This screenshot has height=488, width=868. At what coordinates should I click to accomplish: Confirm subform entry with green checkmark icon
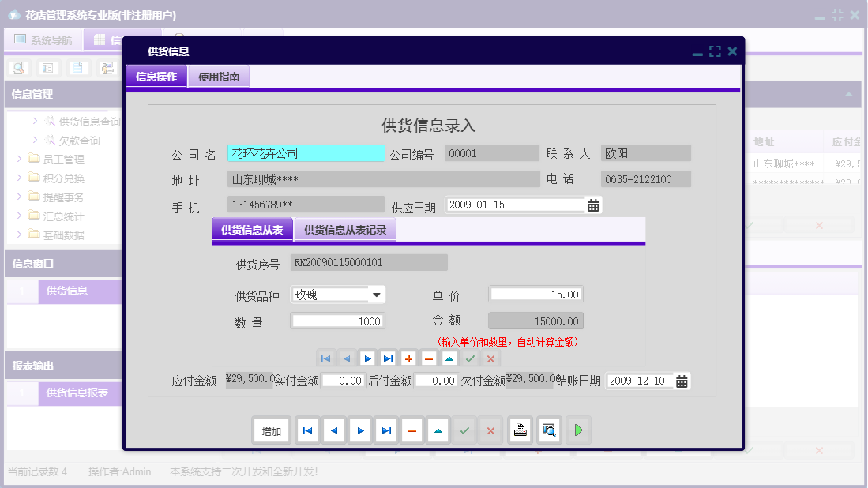tap(469, 358)
